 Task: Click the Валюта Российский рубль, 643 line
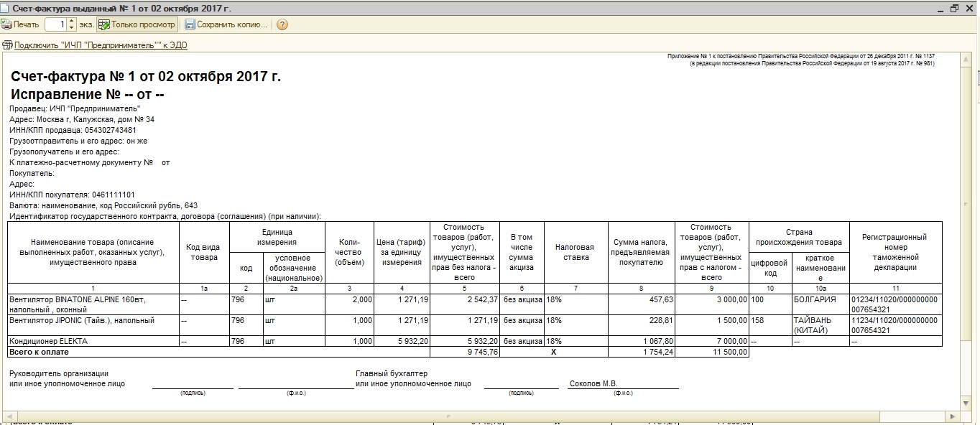103,205
